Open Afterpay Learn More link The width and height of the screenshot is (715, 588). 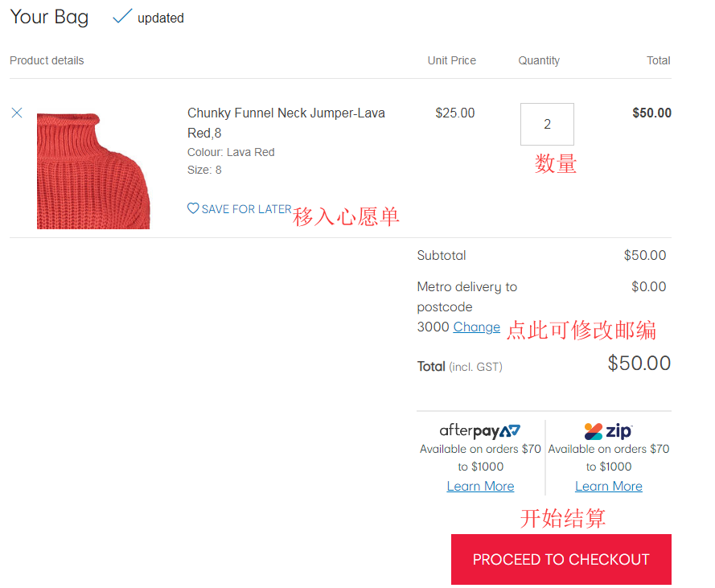tap(480, 486)
